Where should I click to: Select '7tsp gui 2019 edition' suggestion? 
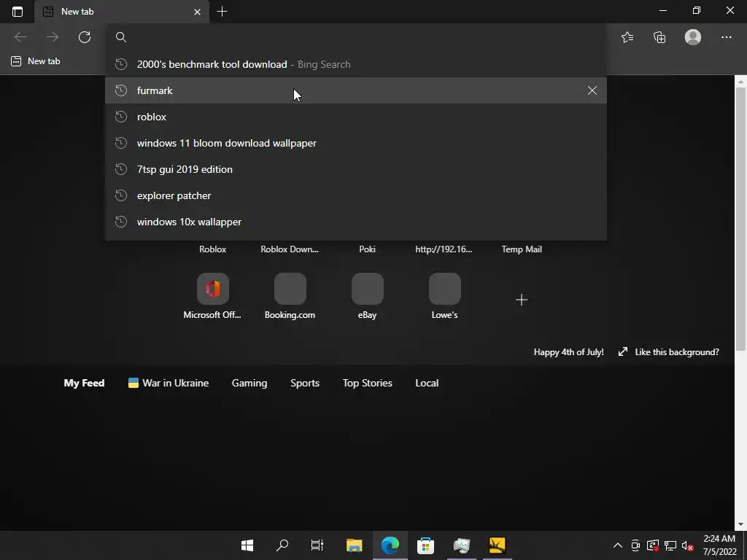(x=356, y=169)
